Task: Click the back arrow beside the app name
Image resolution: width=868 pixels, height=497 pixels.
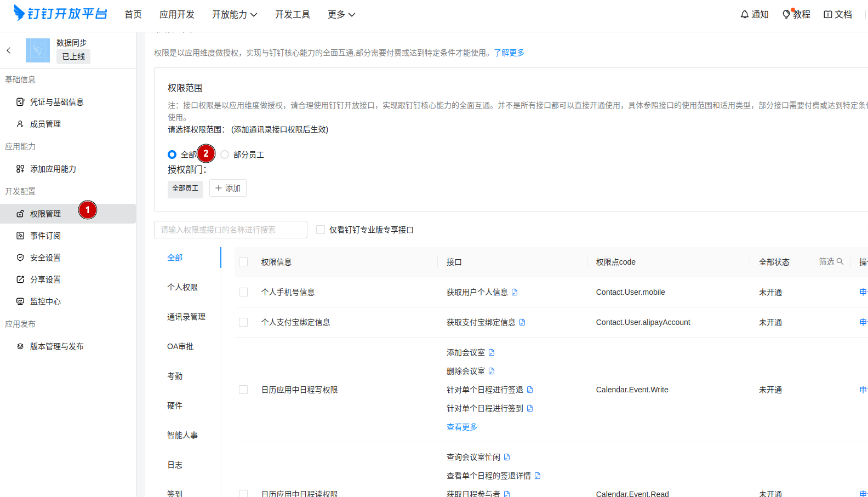Action: click(x=9, y=50)
